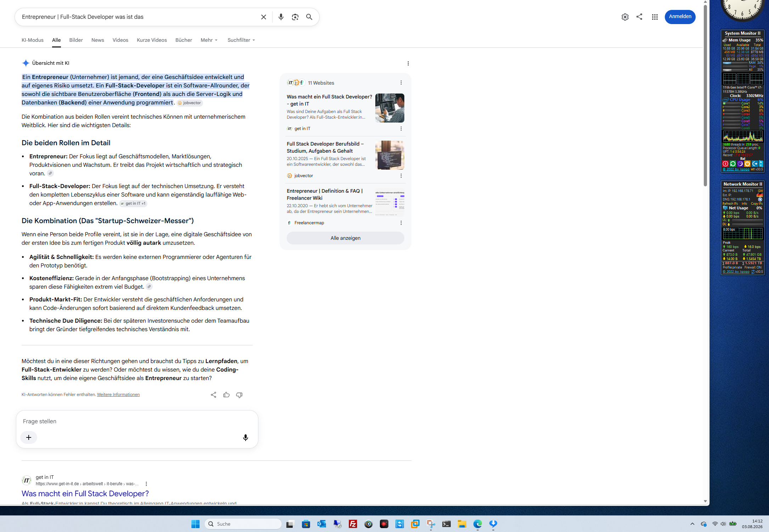769x532 pixels.
Task: Open Microsoft Edge from the taskbar
Action: coord(478,524)
